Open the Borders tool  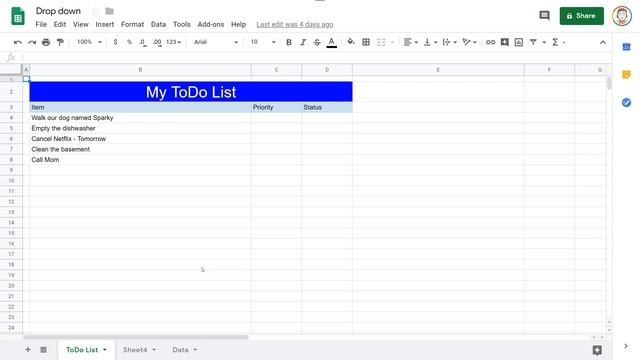(x=366, y=42)
